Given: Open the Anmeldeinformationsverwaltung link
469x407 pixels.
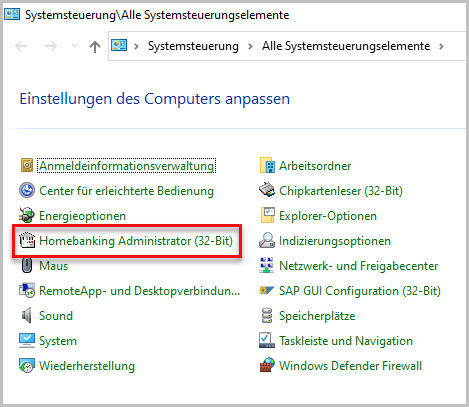Looking at the screenshot, I should pos(127,166).
